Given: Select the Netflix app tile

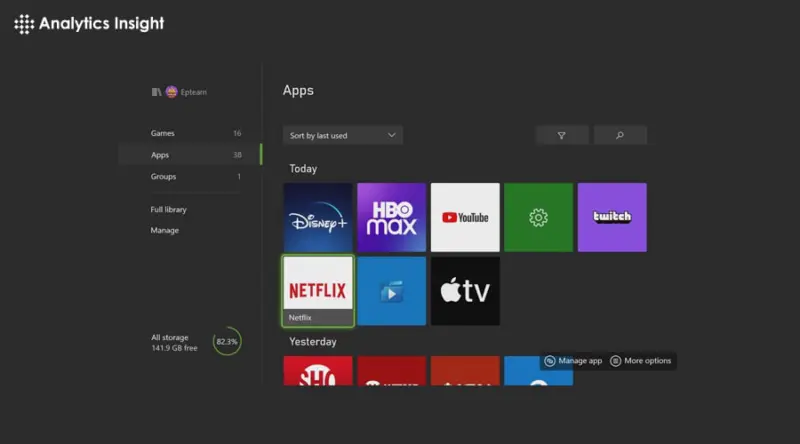Looking at the screenshot, I should pyautogui.click(x=318, y=290).
